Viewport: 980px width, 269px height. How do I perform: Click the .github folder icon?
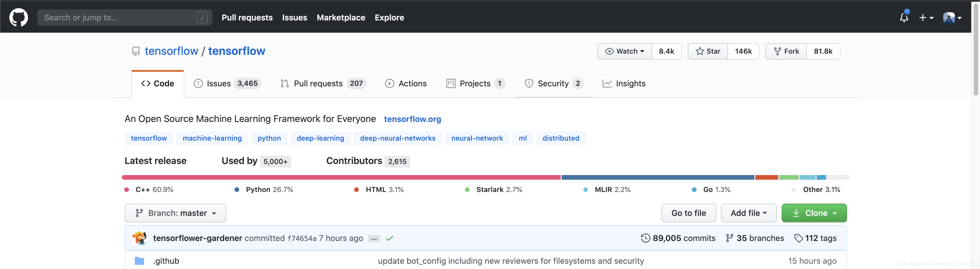click(140, 261)
